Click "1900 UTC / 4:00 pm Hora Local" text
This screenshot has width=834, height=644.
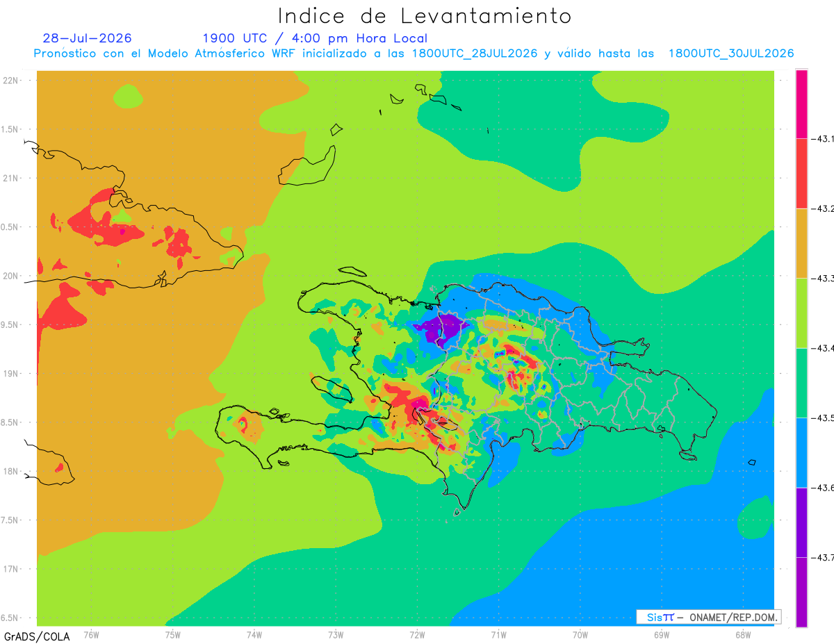[x=315, y=38]
